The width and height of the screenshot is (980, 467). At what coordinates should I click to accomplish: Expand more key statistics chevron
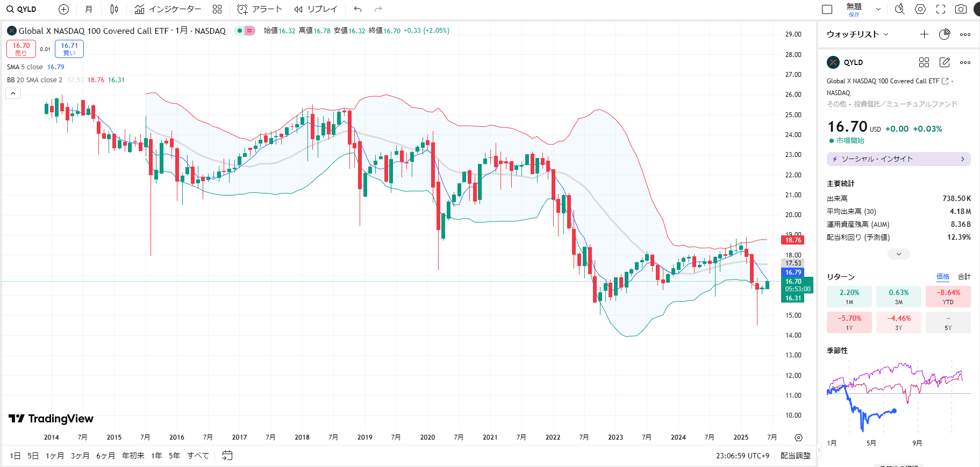pyautogui.click(x=899, y=254)
